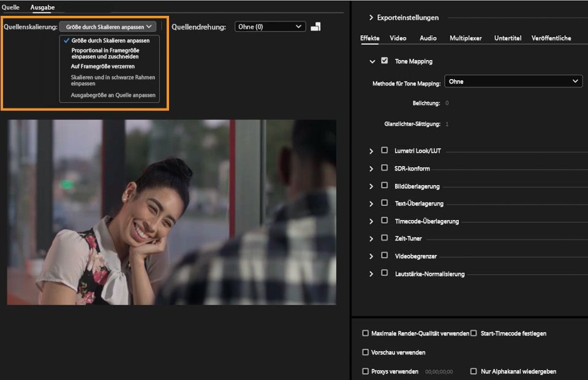Choose Ausgabegröße an Quelle anpassen
Image resolution: width=588 pixels, height=380 pixels.
(113, 95)
